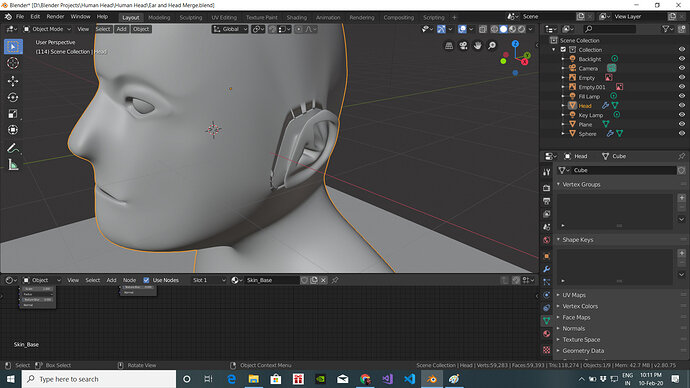690x388 pixels.
Task: Click the pan view hand icon
Action: click(x=477, y=46)
